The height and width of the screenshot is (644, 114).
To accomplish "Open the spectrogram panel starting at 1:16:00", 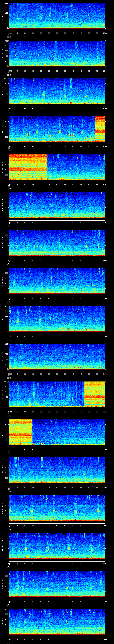I will 57,91.
